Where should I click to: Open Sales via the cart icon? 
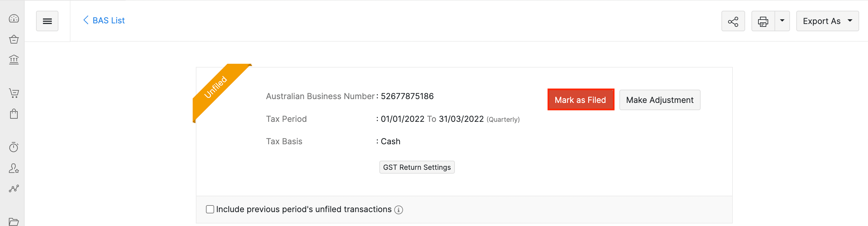coord(14,93)
